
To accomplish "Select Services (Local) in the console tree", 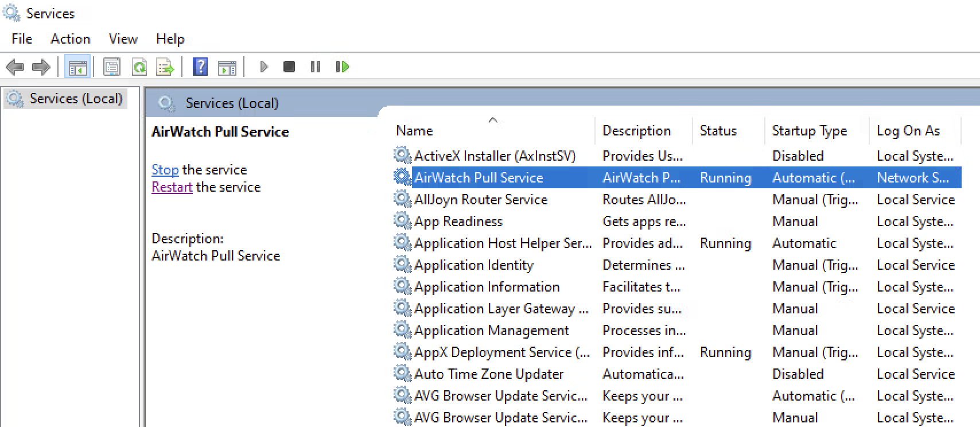I will (x=76, y=99).
